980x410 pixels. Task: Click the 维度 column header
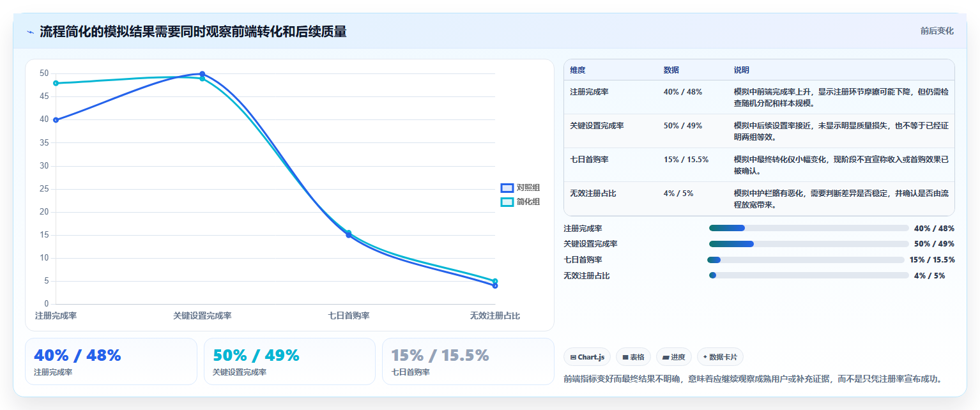(578, 70)
